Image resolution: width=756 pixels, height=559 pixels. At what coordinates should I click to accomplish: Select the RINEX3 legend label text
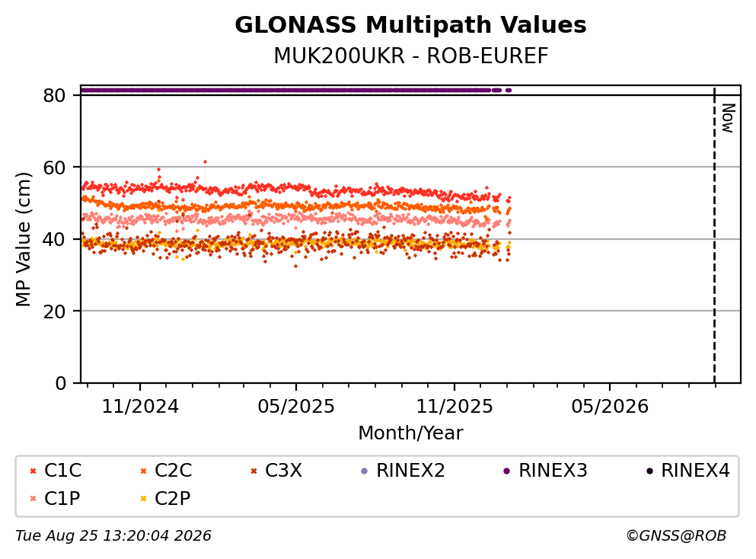tap(553, 470)
